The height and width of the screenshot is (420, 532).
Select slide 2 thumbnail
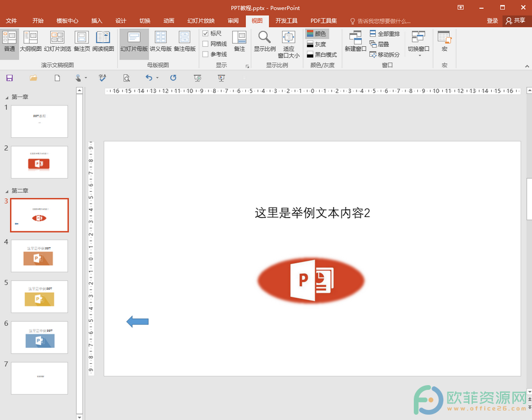tap(40, 162)
